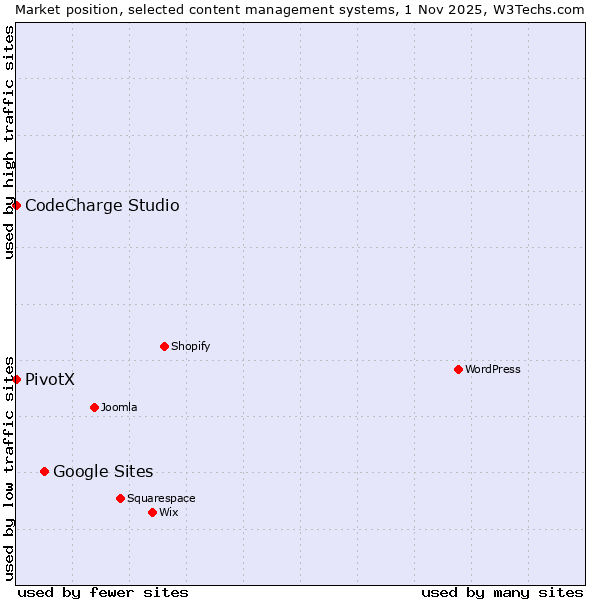Click the CodeCharge Studio text label
Screen dimensions: 600x600
point(102,206)
